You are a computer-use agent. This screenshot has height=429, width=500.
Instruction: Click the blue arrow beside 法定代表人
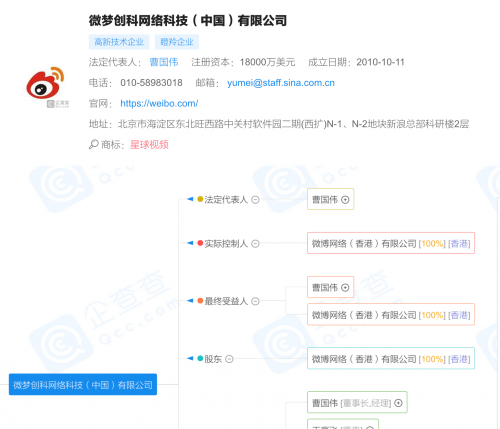[190, 199]
